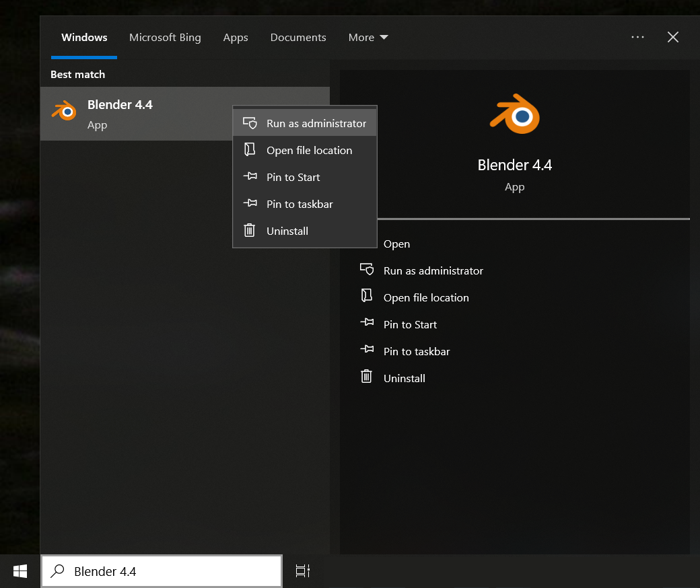This screenshot has width=700, height=588.
Task: Choose Uninstall in the context menu
Action: 305,231
